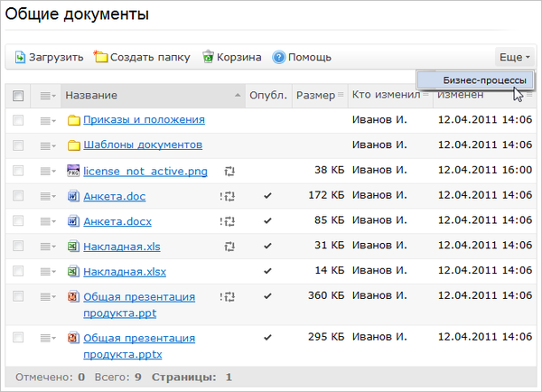Click the PowerPoint icon beside the .pptx presentation

74,338
